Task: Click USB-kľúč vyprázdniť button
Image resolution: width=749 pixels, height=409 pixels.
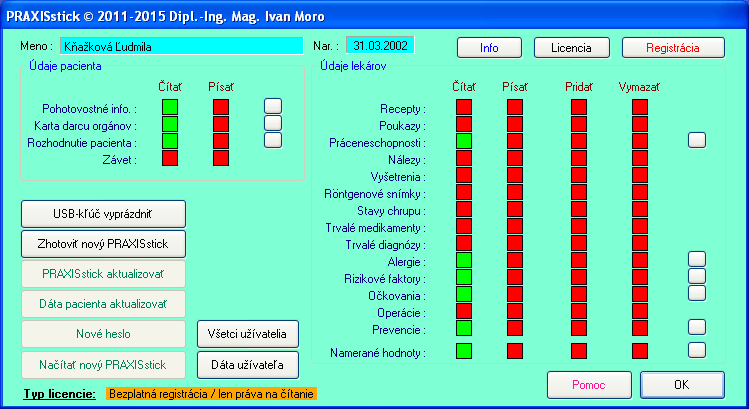Action: click(x=103, y=214)
